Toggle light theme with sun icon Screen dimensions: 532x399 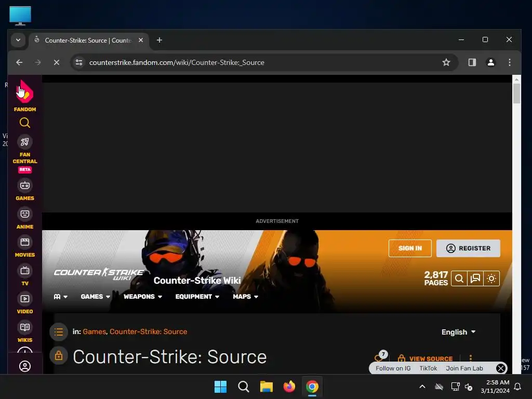pyautogui.click(x=491, y=278)
